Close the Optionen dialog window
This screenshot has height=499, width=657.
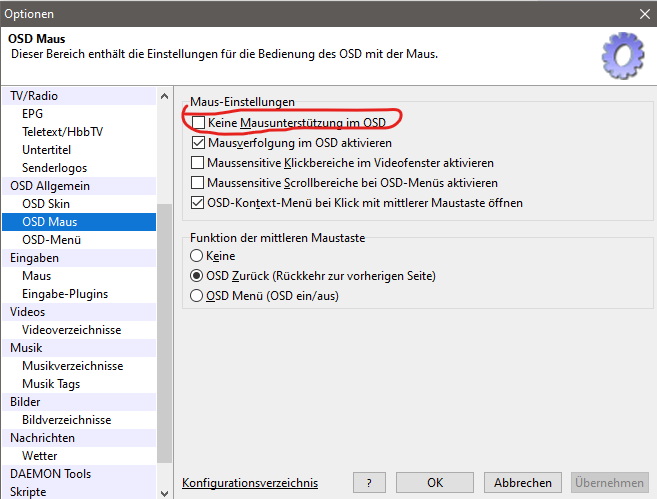(644, 14)
